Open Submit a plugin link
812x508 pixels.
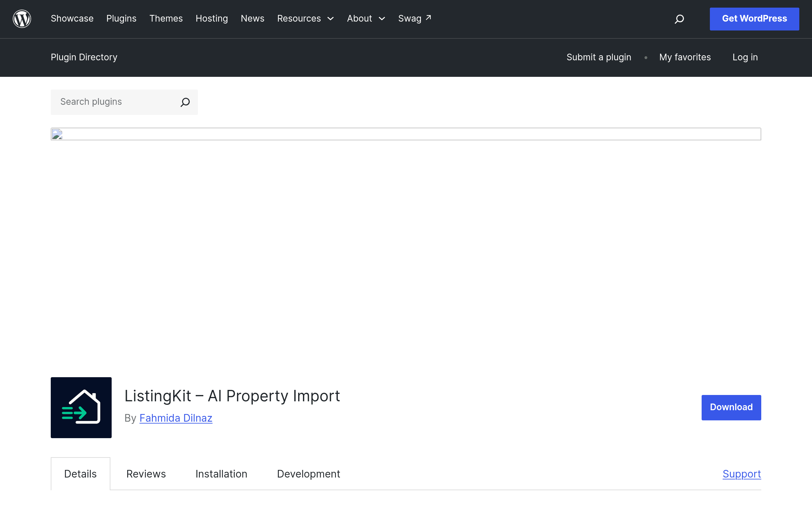(599, 57)
